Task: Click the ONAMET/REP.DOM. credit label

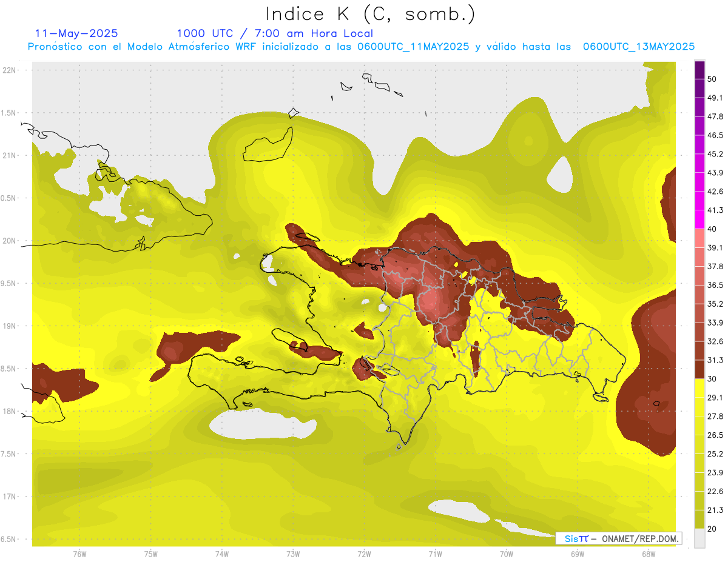Action: click(x=640, y=538)
